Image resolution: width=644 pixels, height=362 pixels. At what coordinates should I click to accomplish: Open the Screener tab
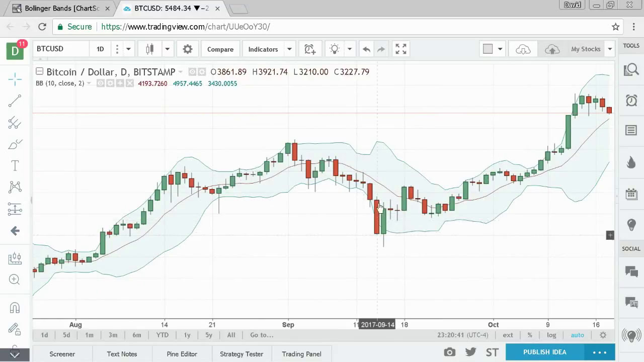(62, 354)
